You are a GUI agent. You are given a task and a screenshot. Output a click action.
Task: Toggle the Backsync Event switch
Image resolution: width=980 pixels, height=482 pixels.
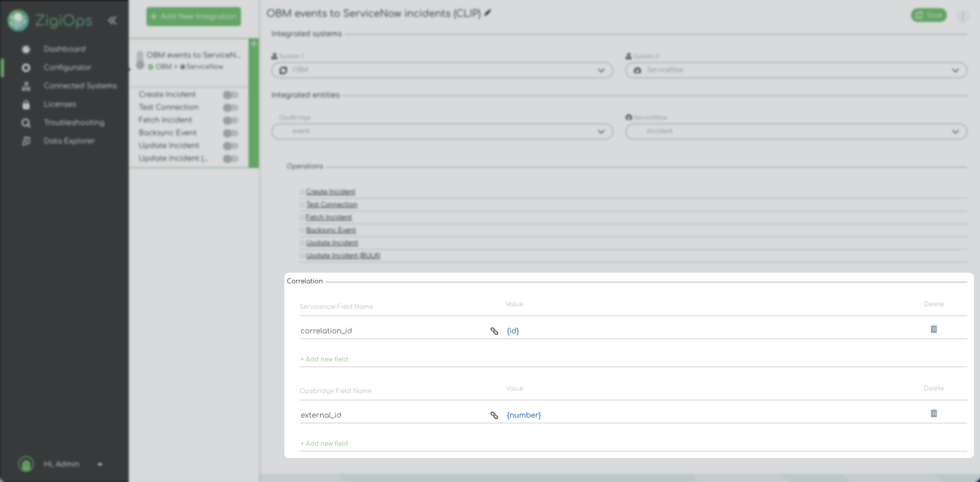(230, 133)
